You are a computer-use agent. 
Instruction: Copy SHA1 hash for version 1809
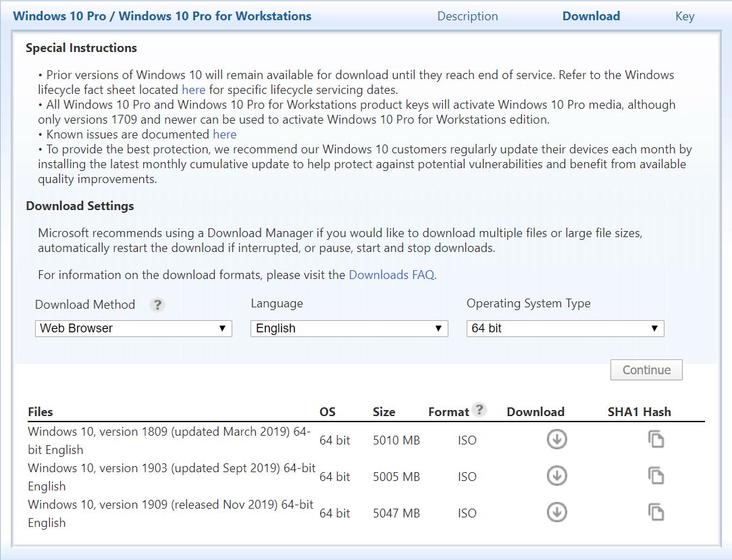[656, 440]
